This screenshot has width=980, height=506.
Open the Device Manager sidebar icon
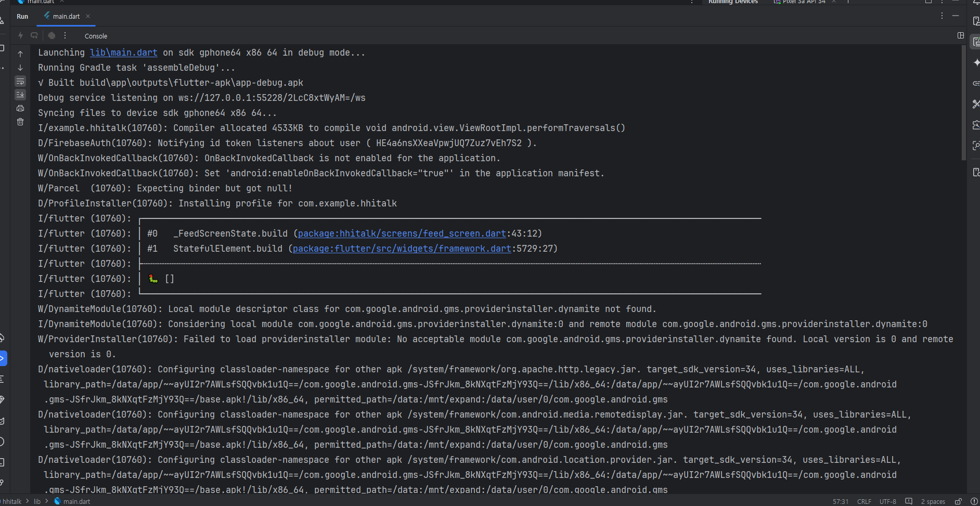coord(976,21)
